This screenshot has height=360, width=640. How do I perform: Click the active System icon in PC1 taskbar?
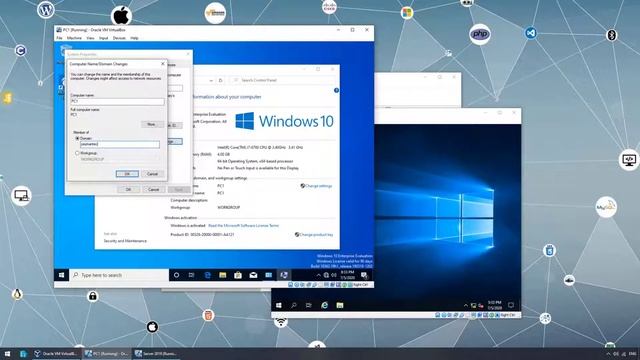pos(284,275)
